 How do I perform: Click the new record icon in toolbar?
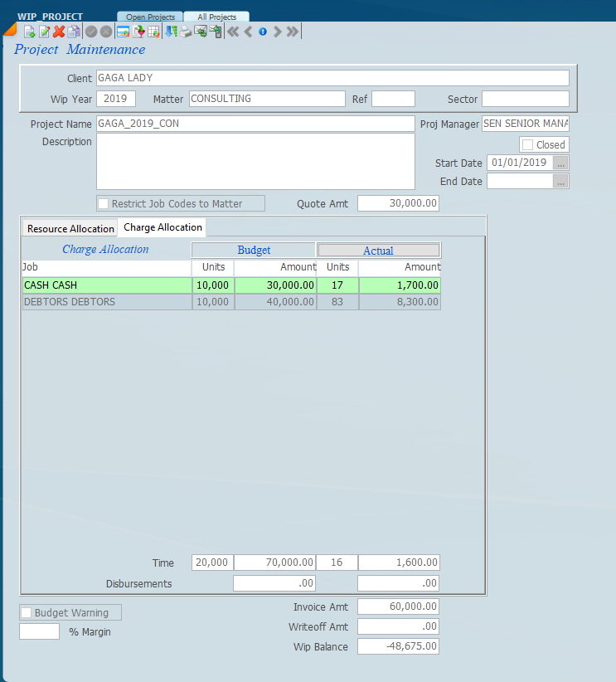(x=29, y=32)
